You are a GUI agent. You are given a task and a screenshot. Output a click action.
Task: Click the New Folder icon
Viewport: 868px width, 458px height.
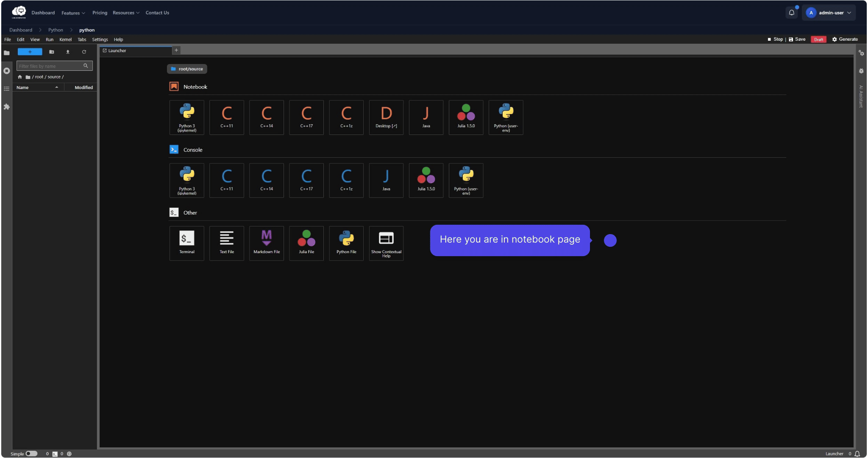click(52, 52)
